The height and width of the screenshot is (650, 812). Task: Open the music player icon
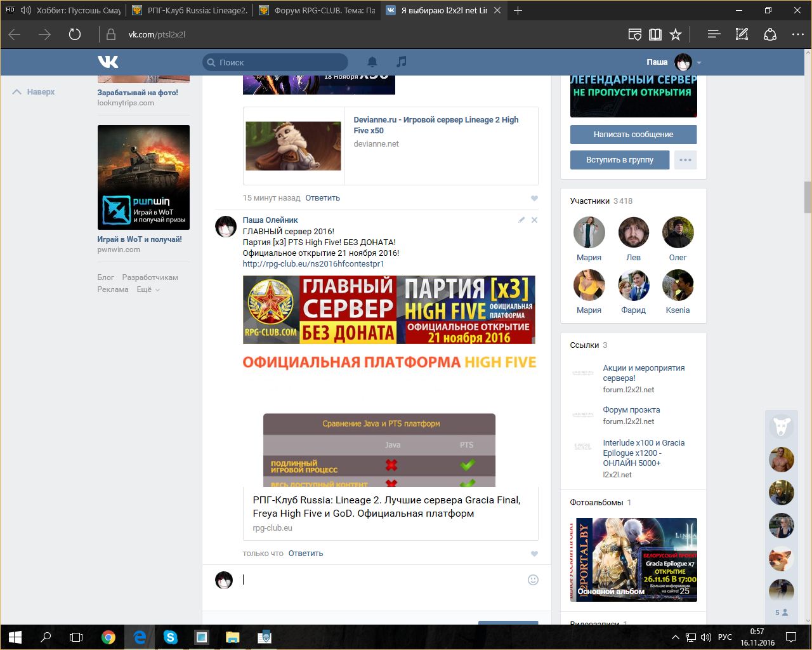(x=401, y=62)
